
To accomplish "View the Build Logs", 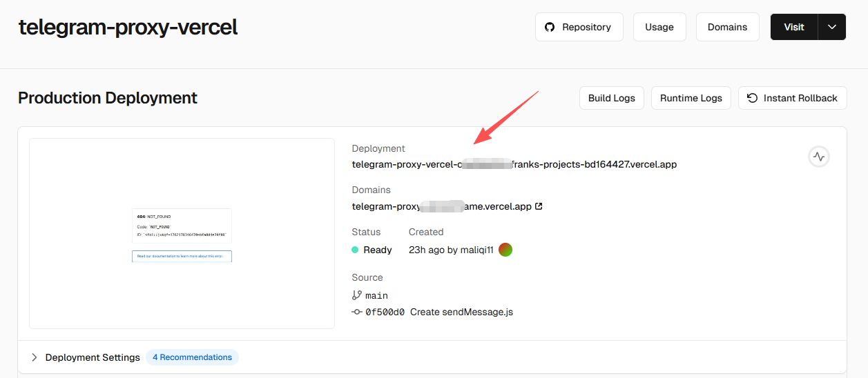I will click(x=611, y=98).
